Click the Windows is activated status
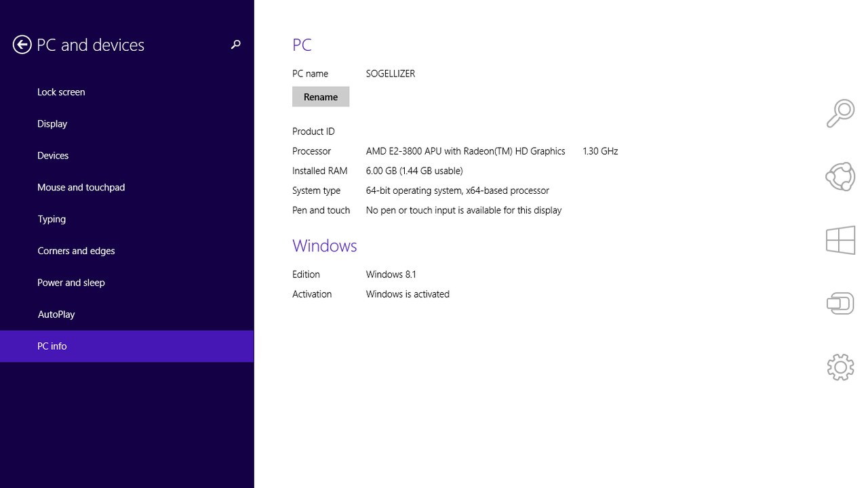The height and width of the screenshot is (488, 868). [408, 294]
